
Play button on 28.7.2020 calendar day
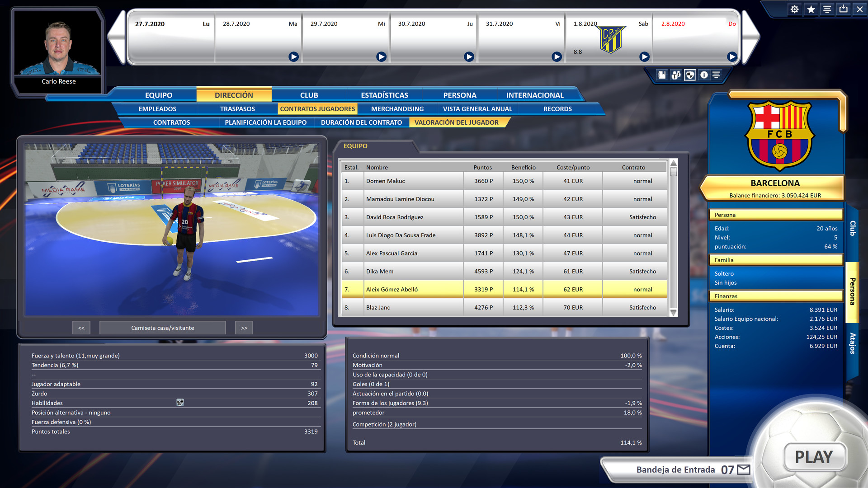point(293,57)
